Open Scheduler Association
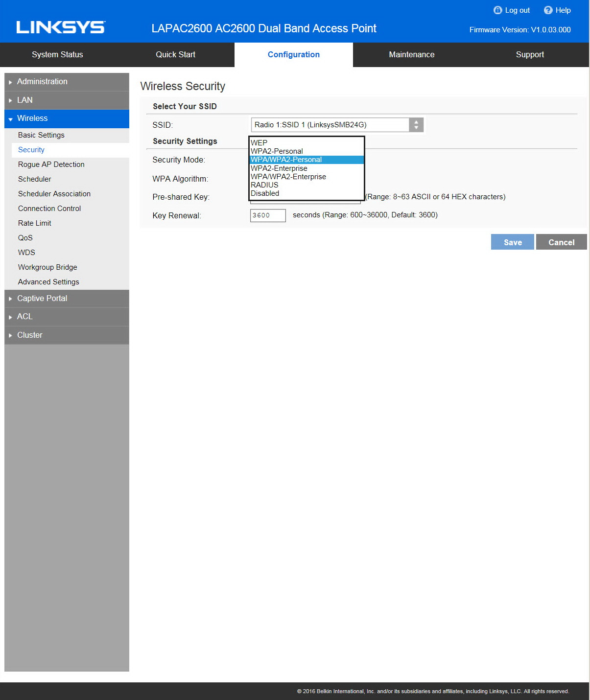Image resolution: width=590 pixels, height=700 pixels. pyautogui.click(x=54, y=194)
